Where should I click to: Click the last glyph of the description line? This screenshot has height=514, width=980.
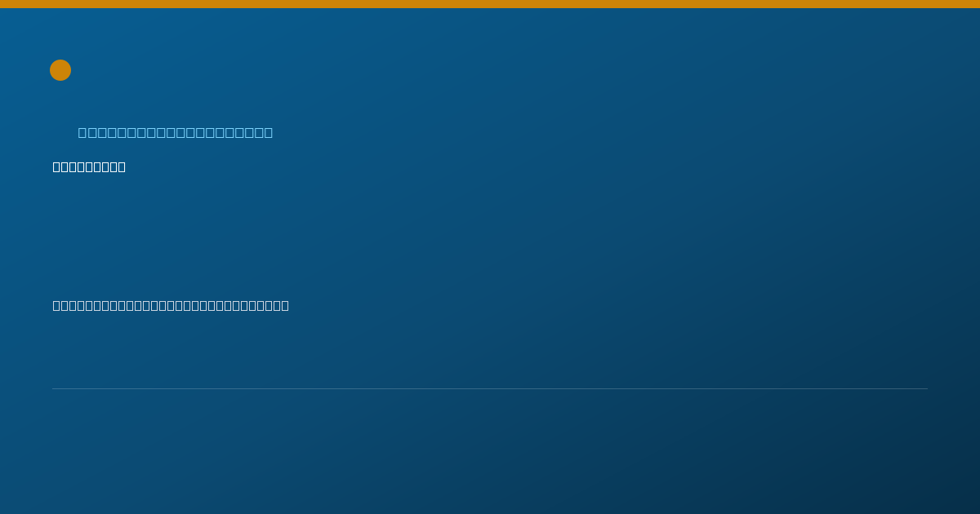tap(284, 305)
